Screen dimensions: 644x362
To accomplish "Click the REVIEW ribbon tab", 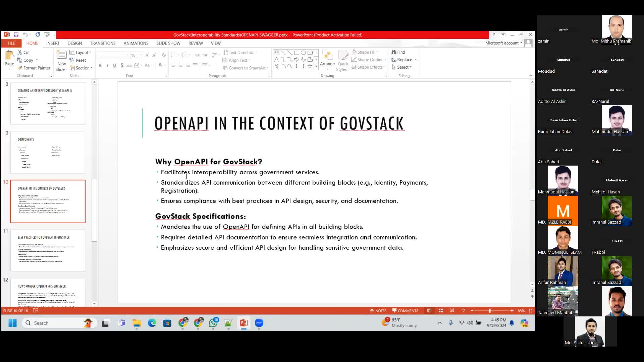I will (196, 43).
